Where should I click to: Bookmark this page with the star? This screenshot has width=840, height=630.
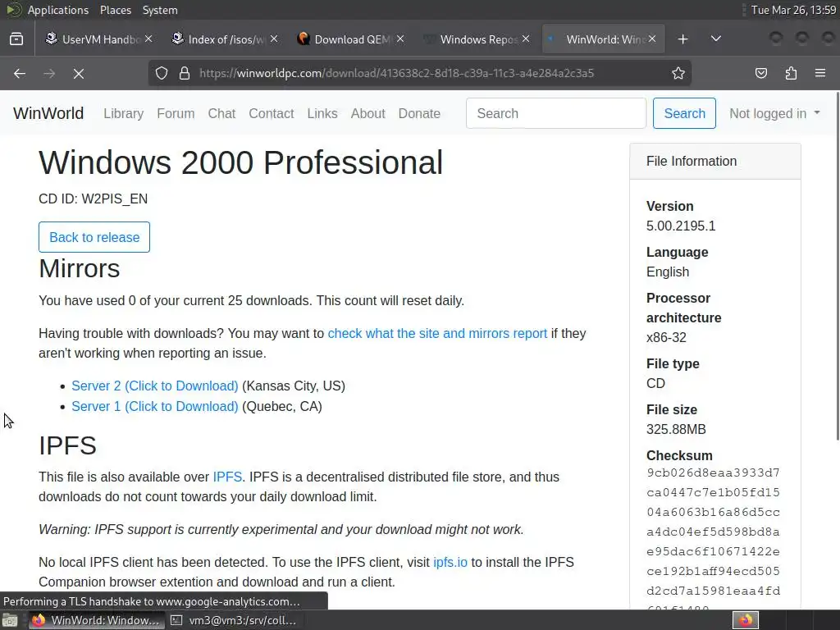click(678, 73)
